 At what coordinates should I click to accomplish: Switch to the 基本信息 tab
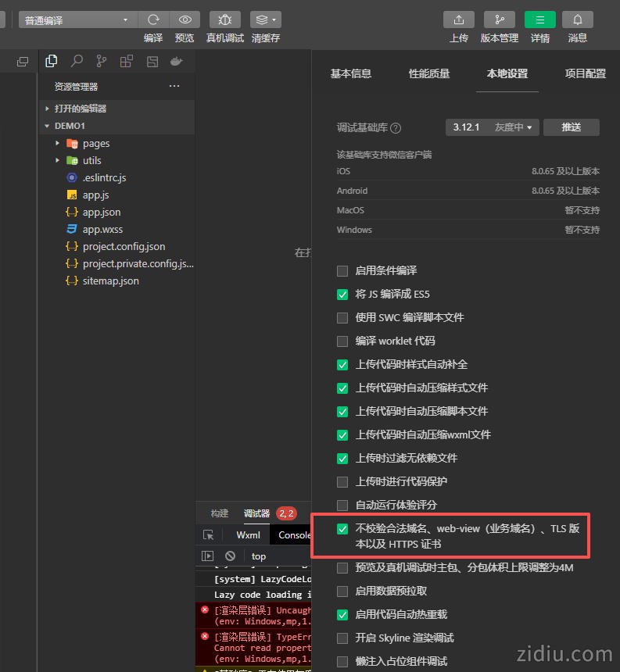[351, 73]
